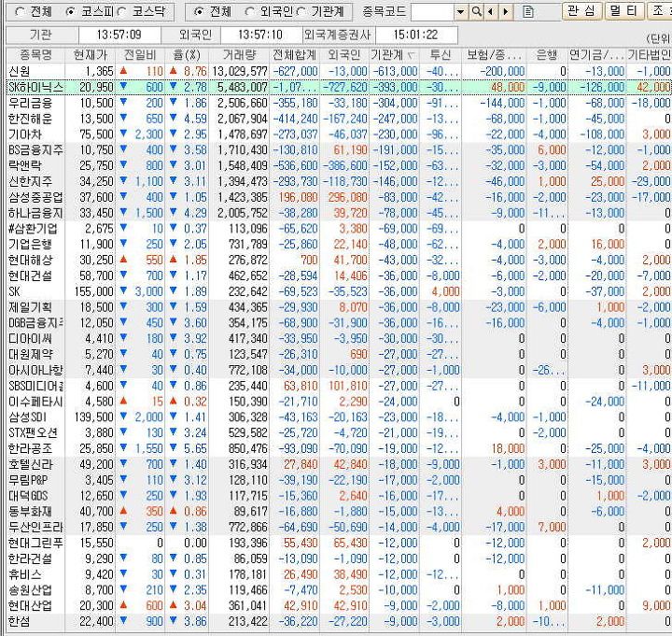Screen dimensions: 672x636
Task: Click the 외국인 time value 13:57:10
Action: pyautogui.click(x=260, y=35)
